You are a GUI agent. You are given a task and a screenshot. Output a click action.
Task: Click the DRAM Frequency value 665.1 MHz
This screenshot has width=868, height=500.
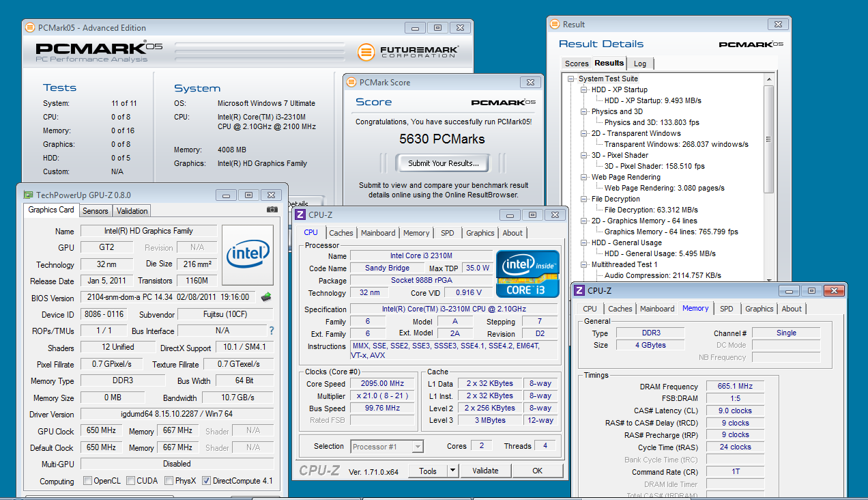[735, 387]
